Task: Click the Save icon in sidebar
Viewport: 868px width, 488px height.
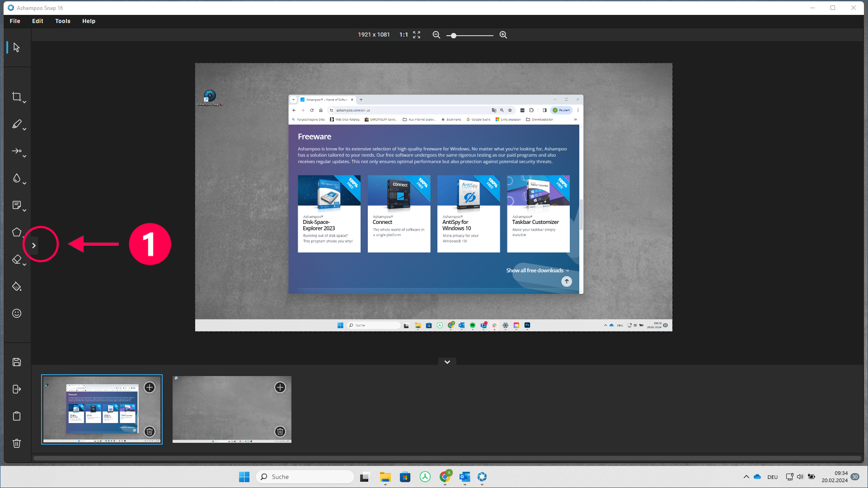Action: click(x=17, y=362)
